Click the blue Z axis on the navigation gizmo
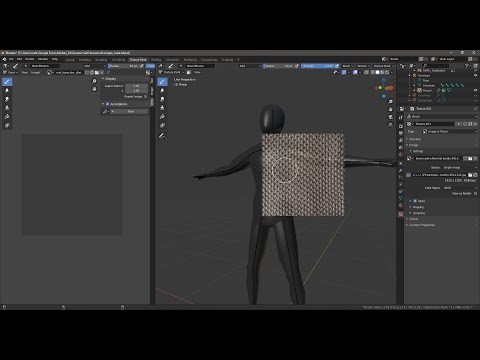 384,80
